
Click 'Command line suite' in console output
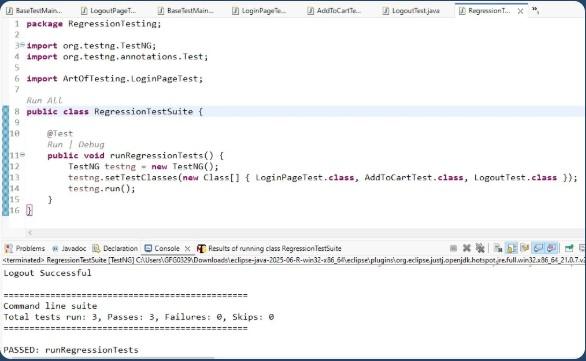pyautogui.click(x=50, y=306)
